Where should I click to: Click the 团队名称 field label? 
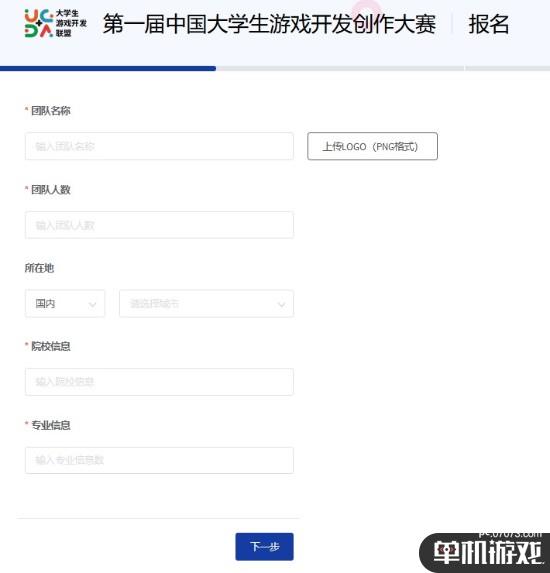point(51,111)
